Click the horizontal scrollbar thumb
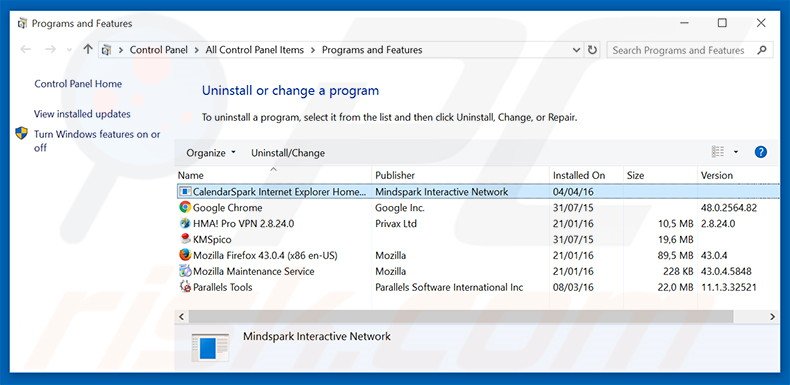Viewport: 790px width, 385px height. (x=460, y=316)
